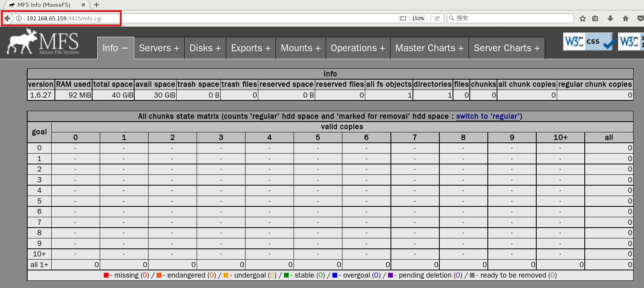The height and width of the screenshot is (288, 644).
Task: Bookmark this page with the star icon
Action: [x=583, y=18]
